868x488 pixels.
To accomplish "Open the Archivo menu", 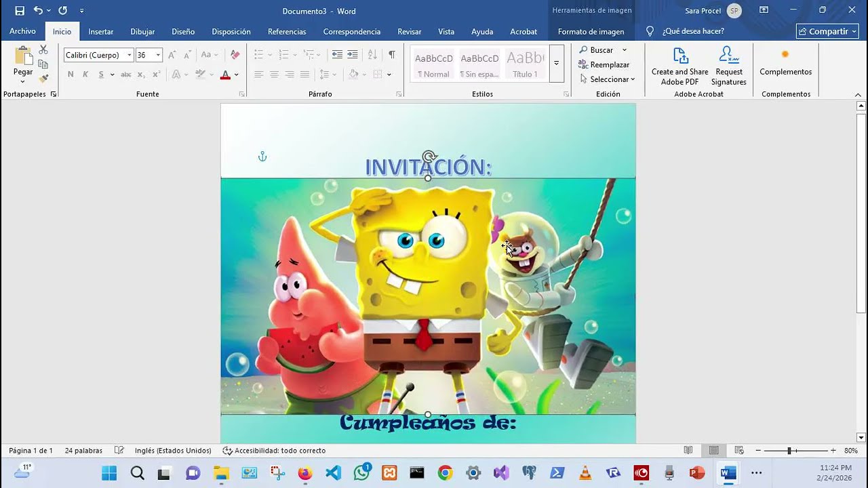I will coord(22,31).
